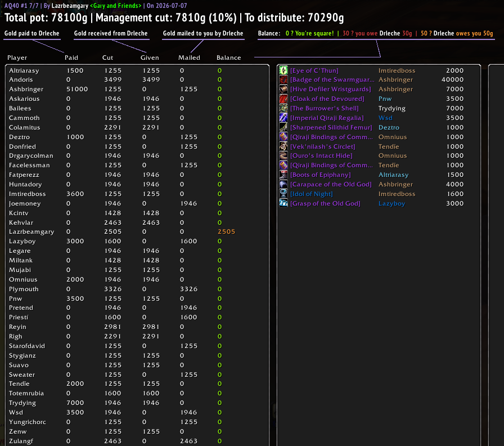
Task: Open the [Idol of Night] item link
Action: (x=311, y=194)
